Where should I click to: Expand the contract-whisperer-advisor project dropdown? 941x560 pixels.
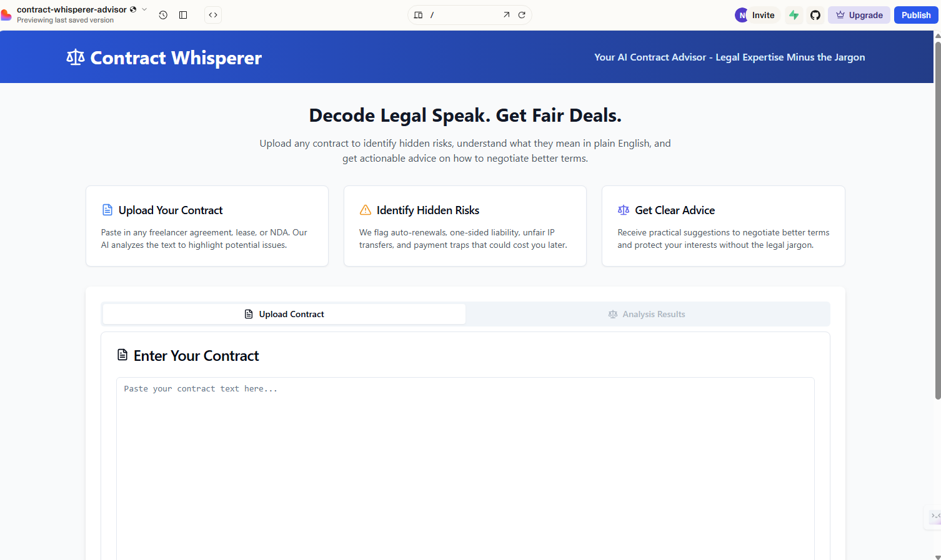click(x=144, y=9)
